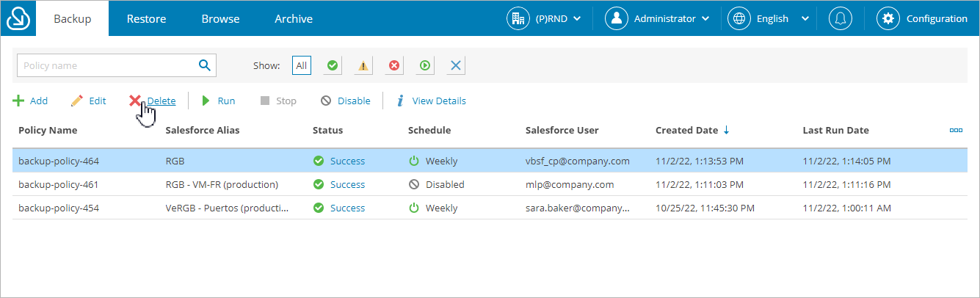Open Success status link for backup-policy-464
This screenshot has height=298, width=980.
347,161
